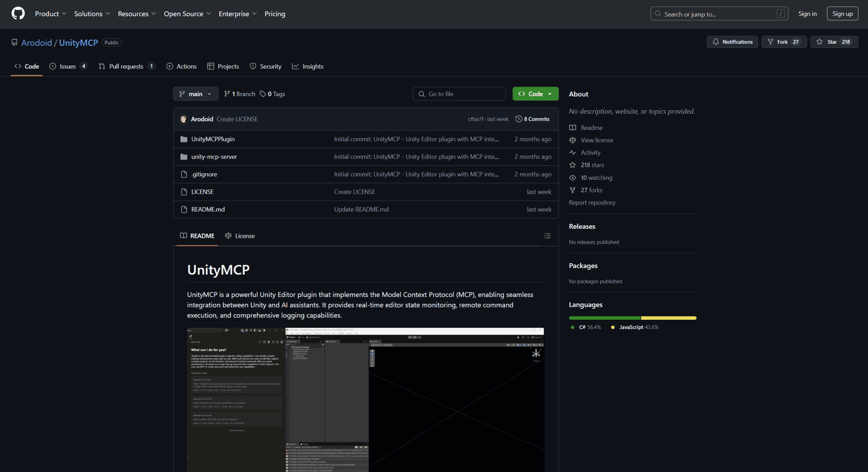Screen dimensions: 868x472
Task: Click the C# segment of languages bar
Action: (x=605, y=318)
